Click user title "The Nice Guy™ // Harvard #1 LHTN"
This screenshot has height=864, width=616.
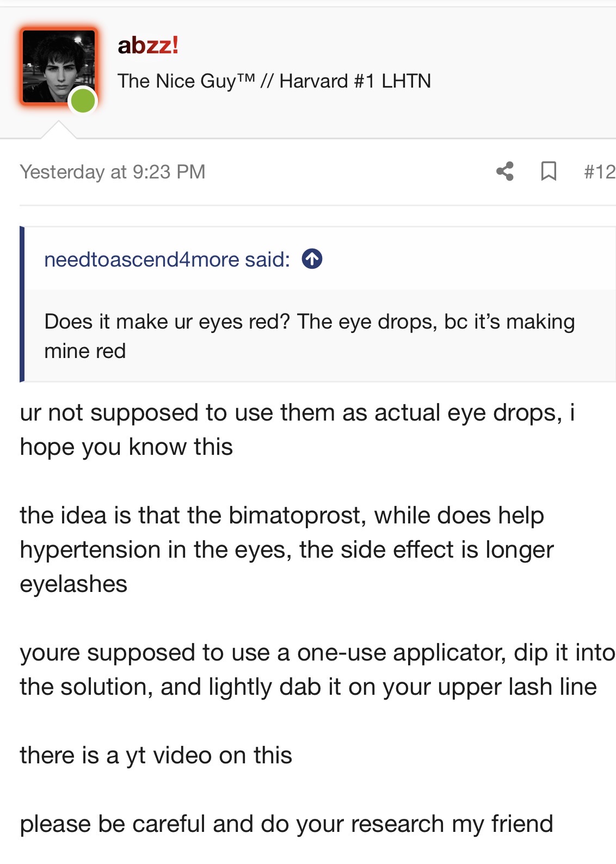tap(274, 81)
